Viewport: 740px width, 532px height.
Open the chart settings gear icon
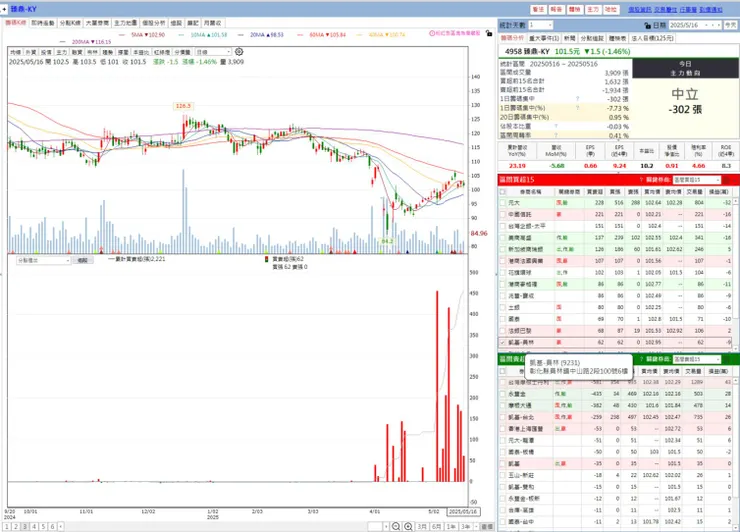239,52
